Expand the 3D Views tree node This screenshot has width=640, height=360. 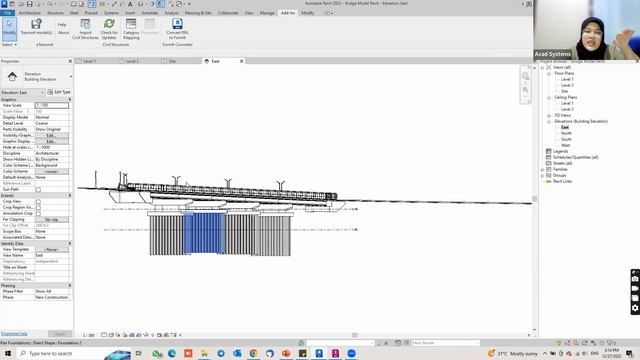pos(549,116)
